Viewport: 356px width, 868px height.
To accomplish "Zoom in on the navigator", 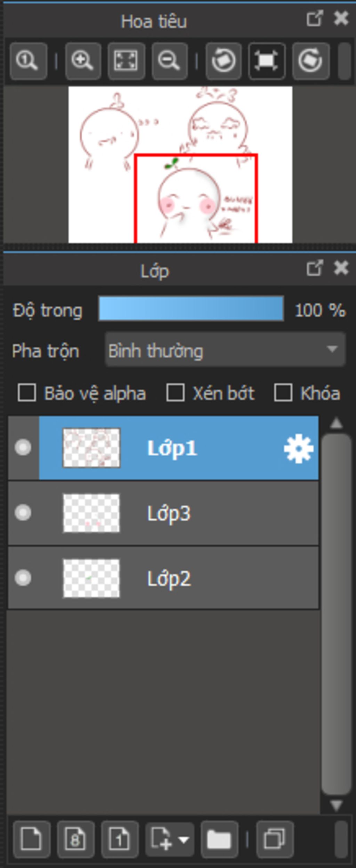I will (83, 61).
